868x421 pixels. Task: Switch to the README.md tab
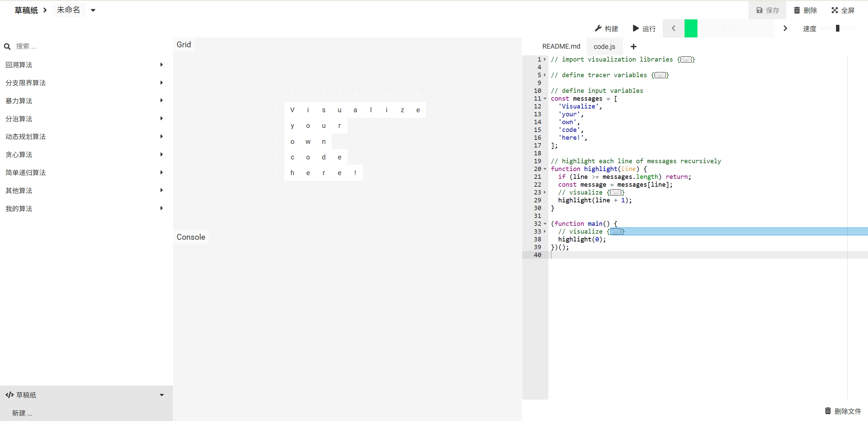pyautogui.click(x=561, y=47)
